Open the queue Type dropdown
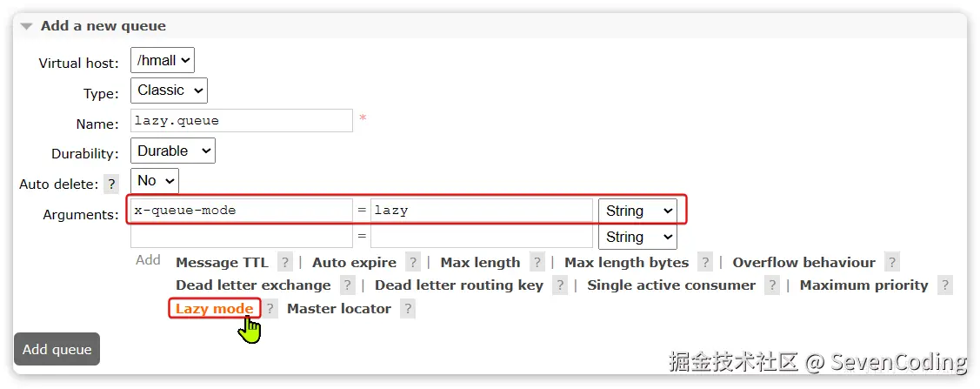Viewport: 980px width, 389px height. (x=169, y=91)
